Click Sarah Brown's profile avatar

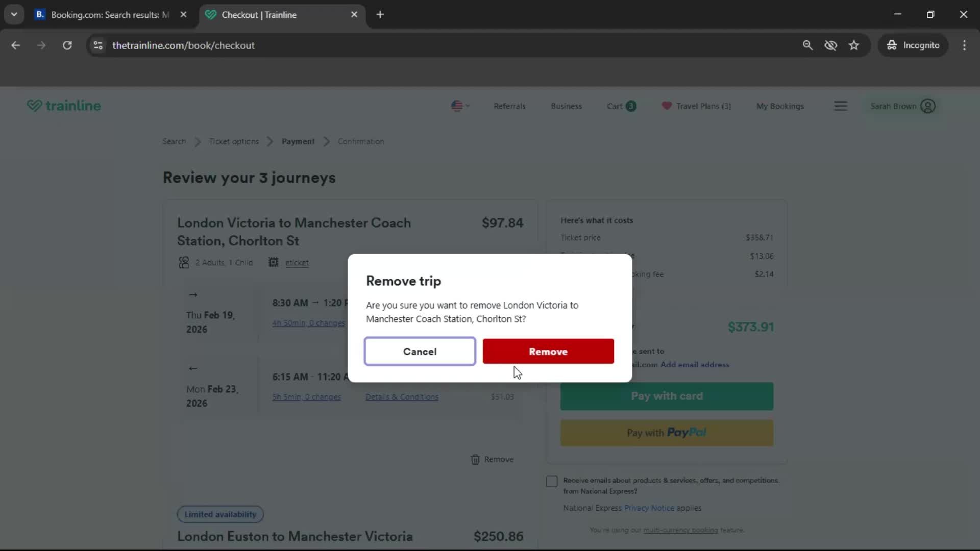tap(928, 106)
